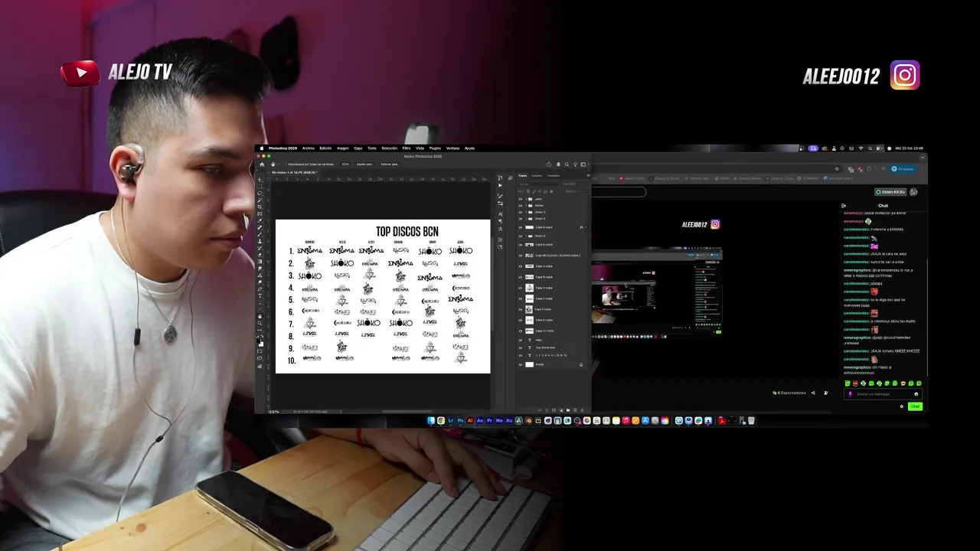The width and height of the screenshot is (980, 551).
Task: Select the Crop tool
Action: click(x=260, y=207)
